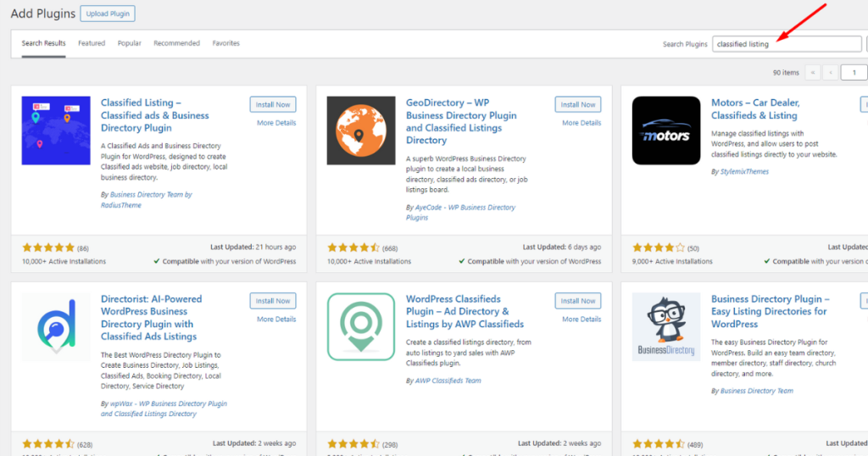
Task: Click the Motors plugin logo icon
Action: click(x=666, y=131)
